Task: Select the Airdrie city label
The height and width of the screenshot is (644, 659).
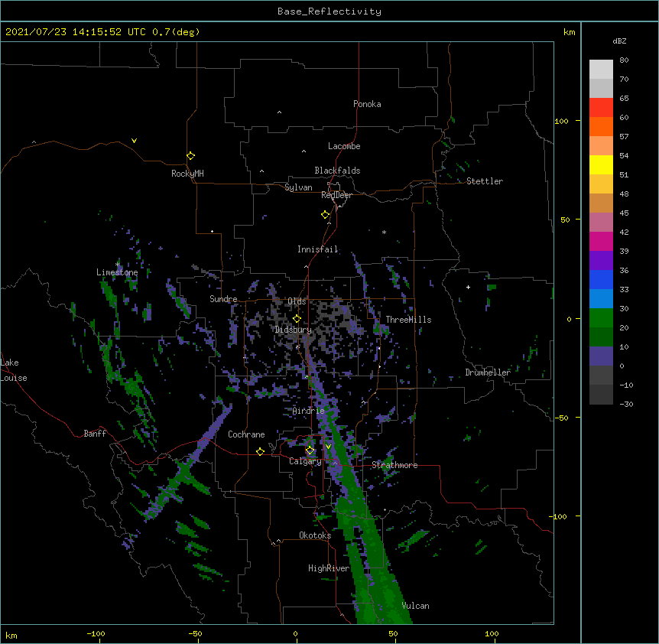Action: pyautogui.click(x=309, y=411)
